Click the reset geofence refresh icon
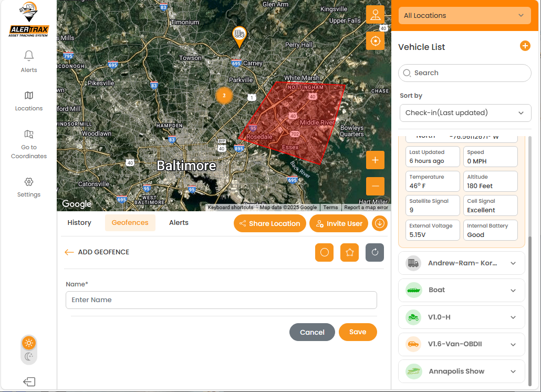This screenshot has height=392, width=541. point(374,252)
